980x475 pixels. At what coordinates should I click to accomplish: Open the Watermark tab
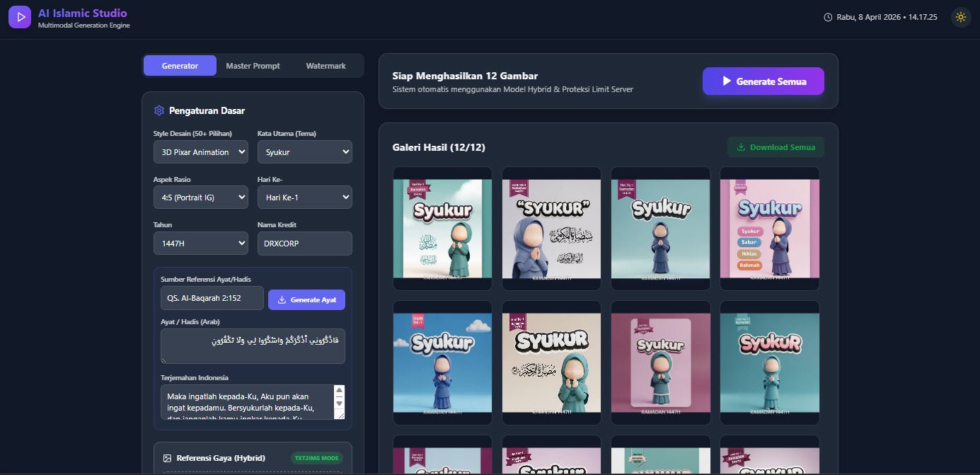tap(325, 66)
